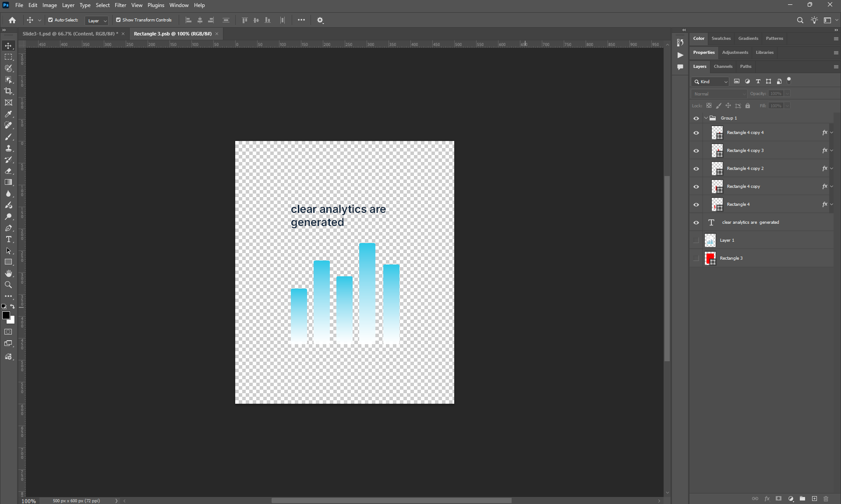Expand effects of Rectangle 4 layer
Viewport: 841px width, 504px height.
click(832, 204)
